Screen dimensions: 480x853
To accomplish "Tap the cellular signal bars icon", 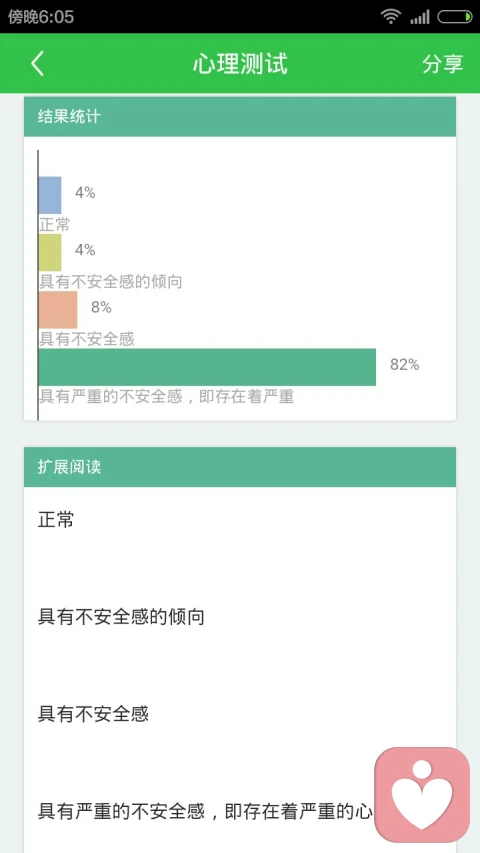I will pyautogui.click(x=420, y=17).
